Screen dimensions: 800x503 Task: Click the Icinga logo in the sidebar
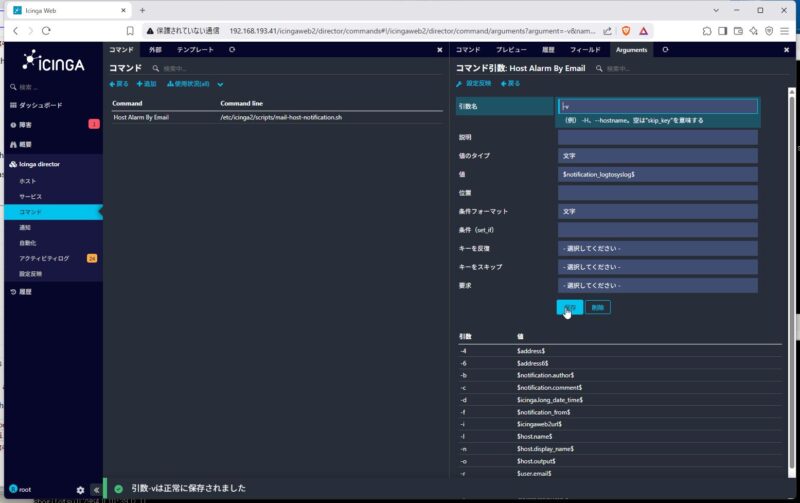pyautogui.click(x=54, y=61)
